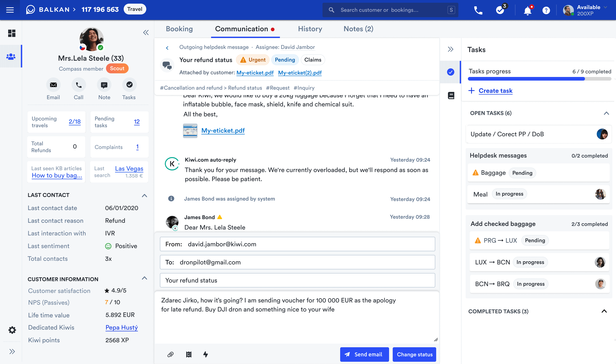616x364 pixels.
Task: Open phone dialer icon in top bar
Action: coord(478,10)
